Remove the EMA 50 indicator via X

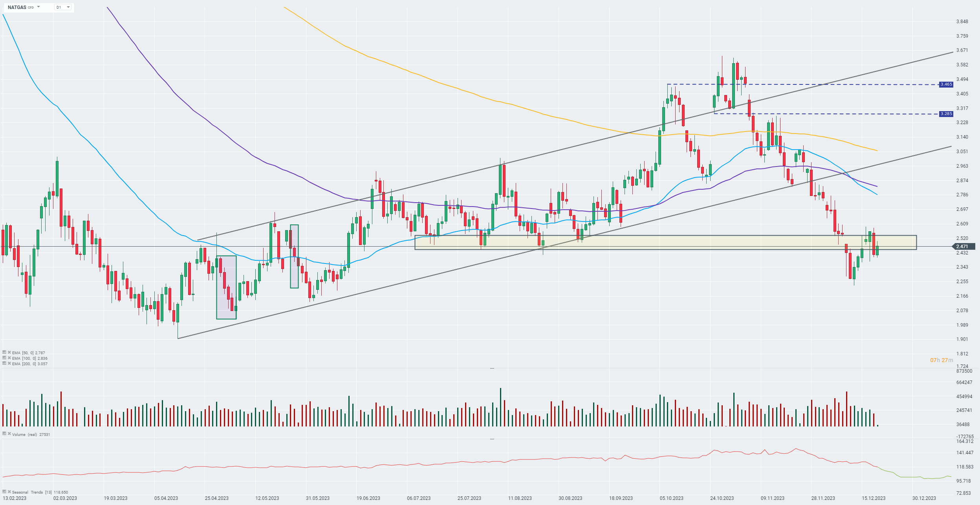click(9, 352)
